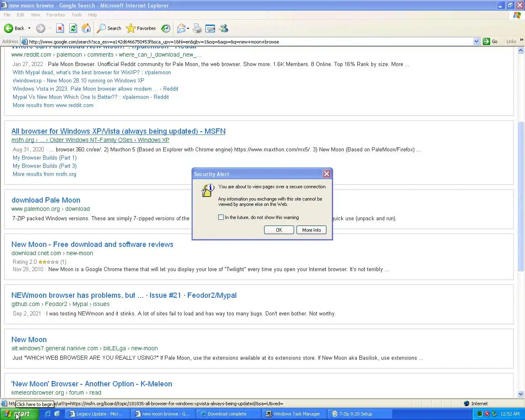
Task: Switch to Windows Task Manager taskbar button
Action: (294, 414)
